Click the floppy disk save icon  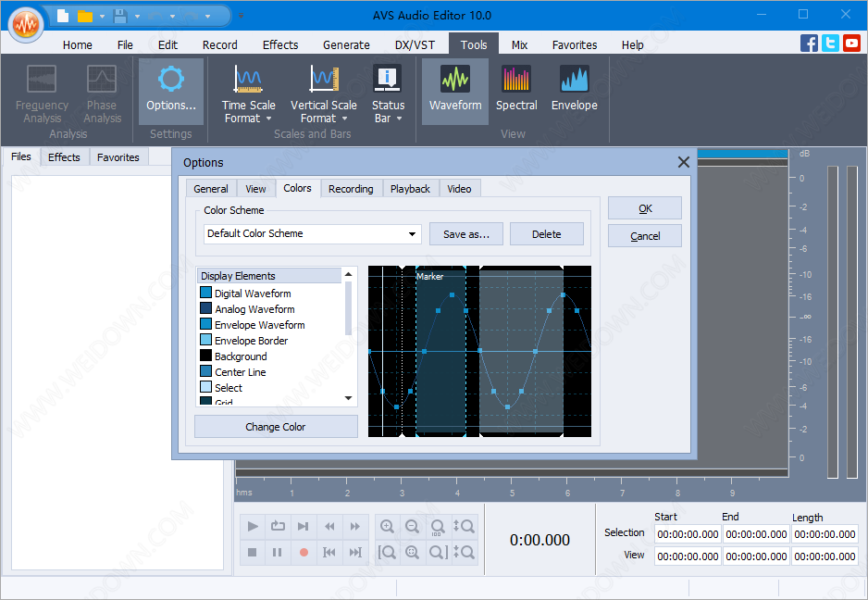120,16
